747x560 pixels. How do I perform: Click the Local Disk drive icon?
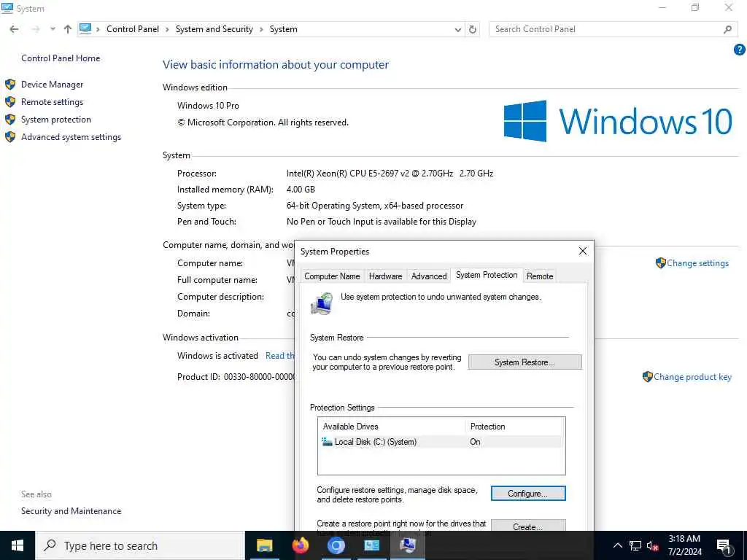click(327, 442)
